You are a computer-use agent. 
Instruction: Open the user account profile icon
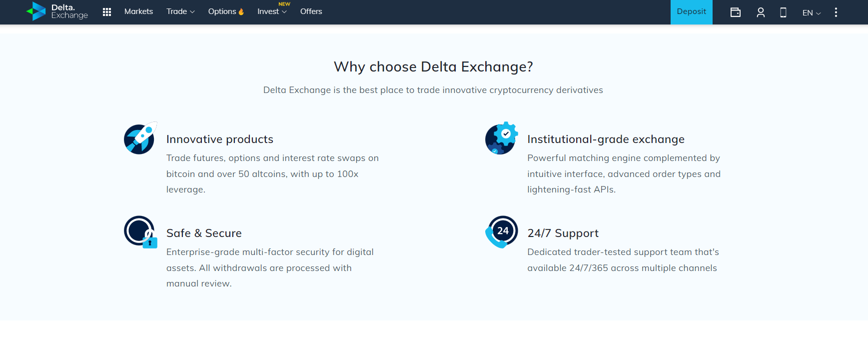pyautogui.click(x=761, y=12)
